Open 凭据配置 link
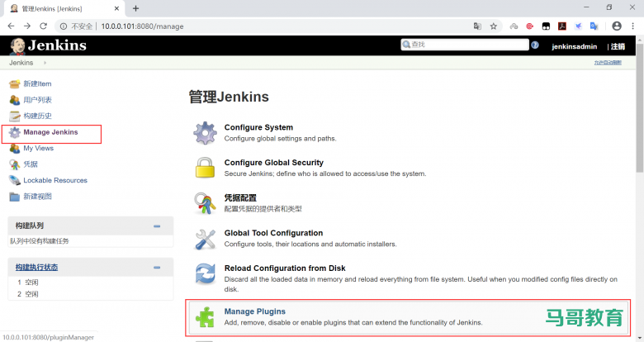This screenshot has height=342, width=644. (x=240, y=197)
